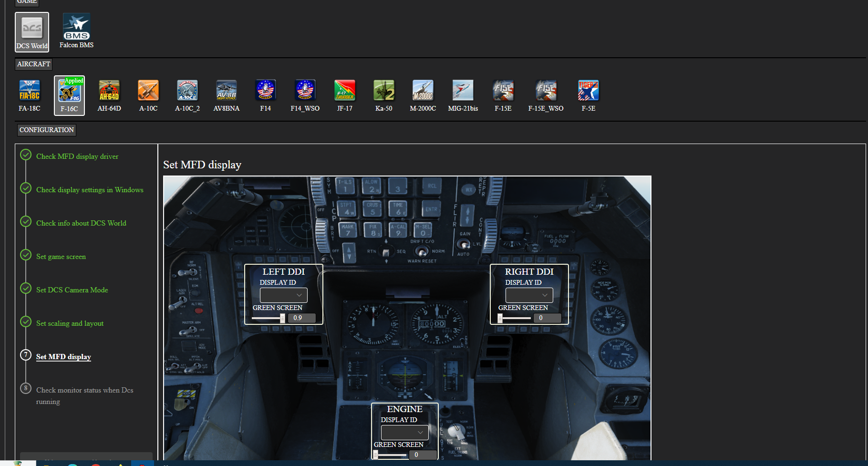This screenshot has height=466, width=868.
Task: Go to Set scaling and layout step
Action: pyautogui.click(x=70, y=323)
